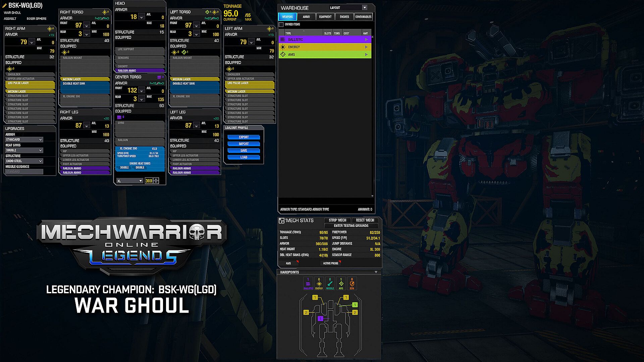
Task: Expand the Ballistic weapons category
Action: point(366,40)
